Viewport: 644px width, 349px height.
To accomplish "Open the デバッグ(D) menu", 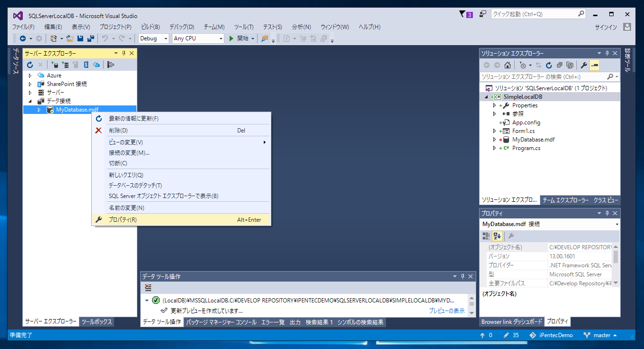I will (x=182, y=27).
